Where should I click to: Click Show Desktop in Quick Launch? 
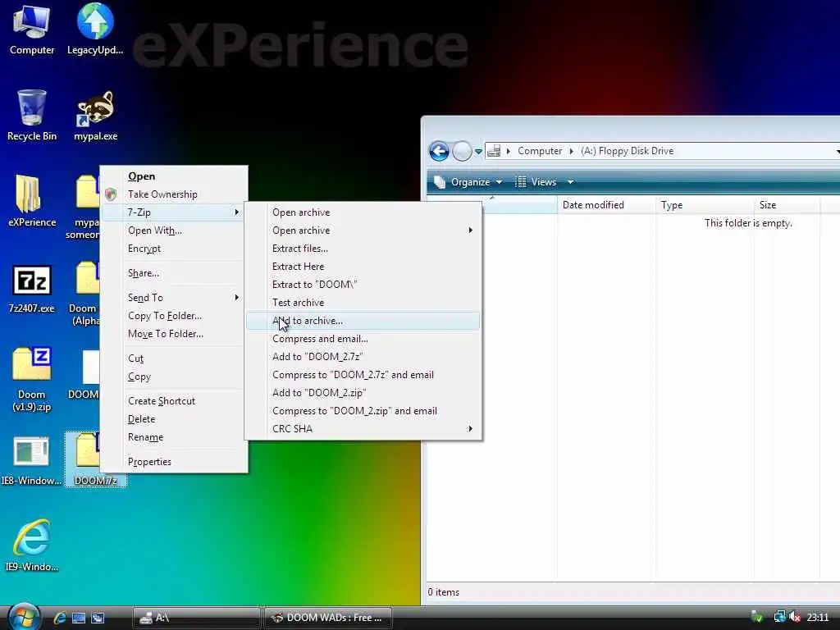coord(79,618)
